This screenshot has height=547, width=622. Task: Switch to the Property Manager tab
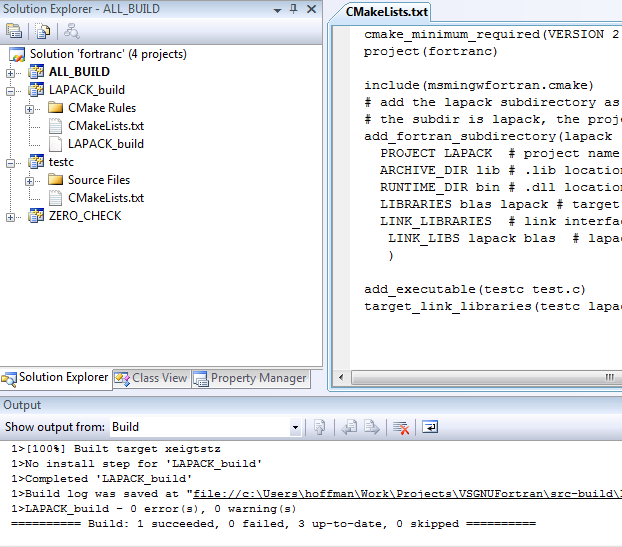251,378
